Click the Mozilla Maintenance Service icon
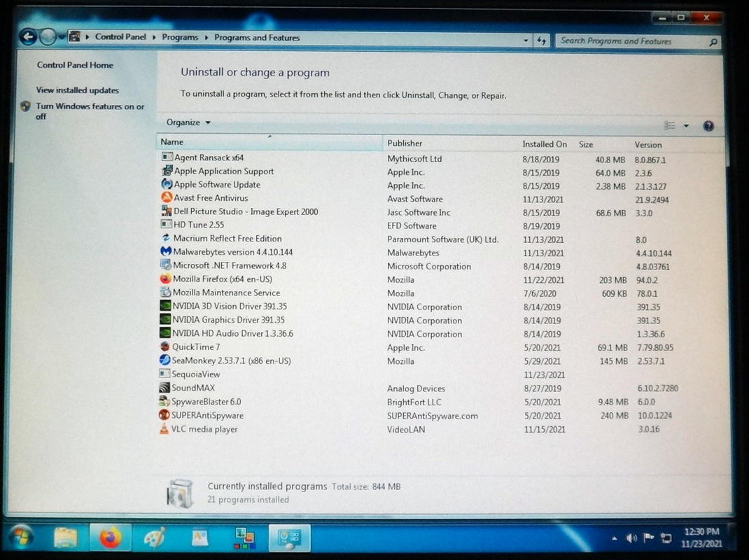Image resolution: width=749 pixels, height=560 pixels. [x=165, y=292]
